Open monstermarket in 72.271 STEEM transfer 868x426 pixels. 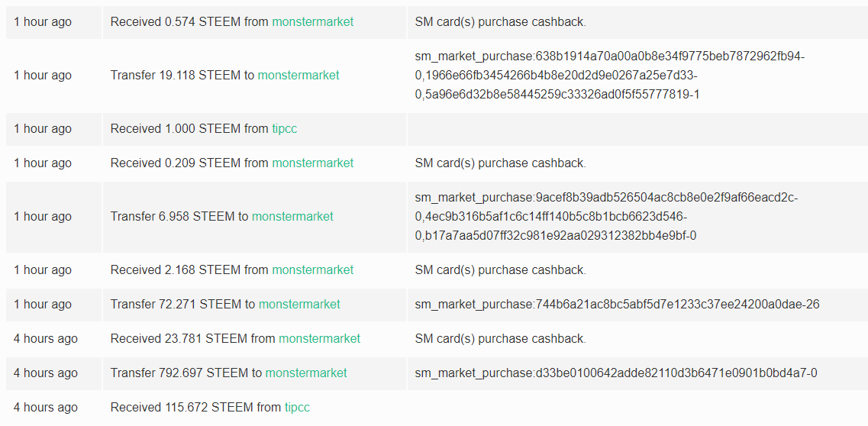point(299,305)
